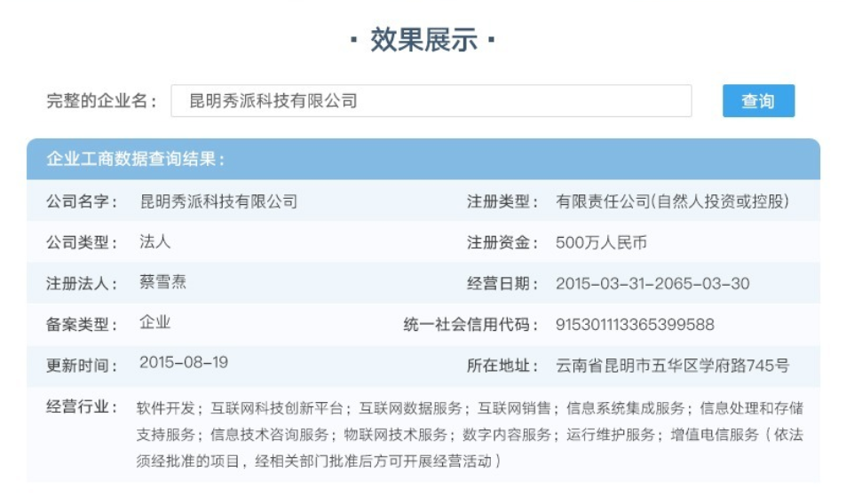Select the credit code 915301113365399588
Viewport: 846px width, 504px height.
pos(635,325)
